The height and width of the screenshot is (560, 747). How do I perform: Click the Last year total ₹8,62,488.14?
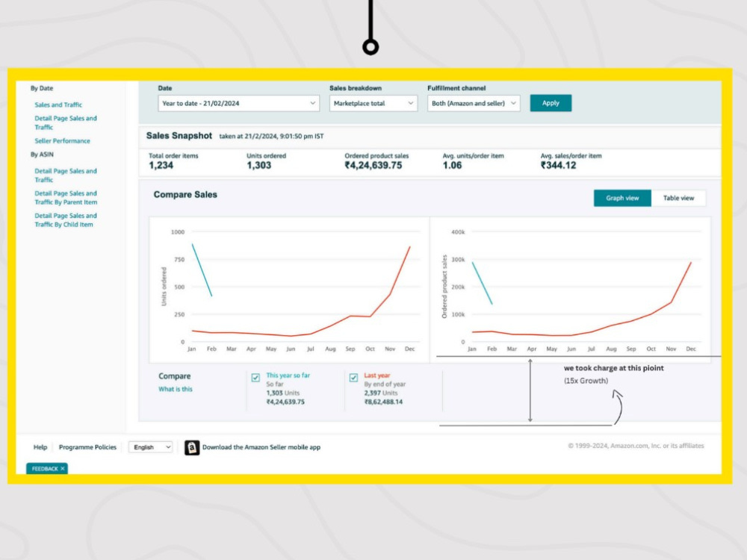[383, 402]
